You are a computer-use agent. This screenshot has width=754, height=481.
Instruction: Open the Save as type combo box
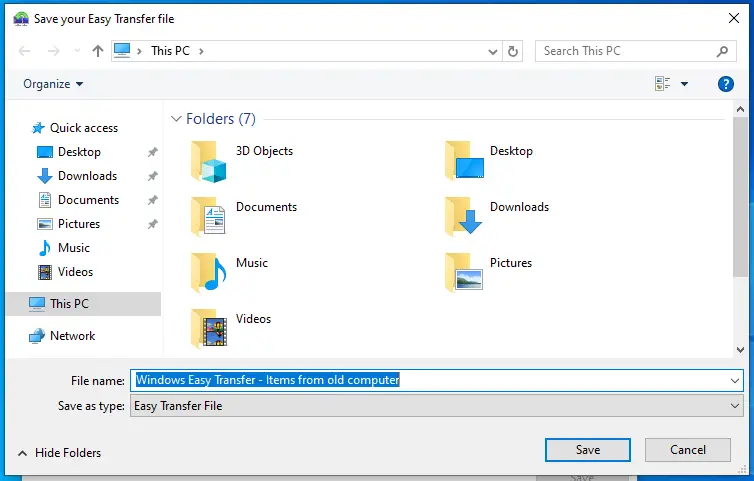pyautogui.click(x=437, y=406)
